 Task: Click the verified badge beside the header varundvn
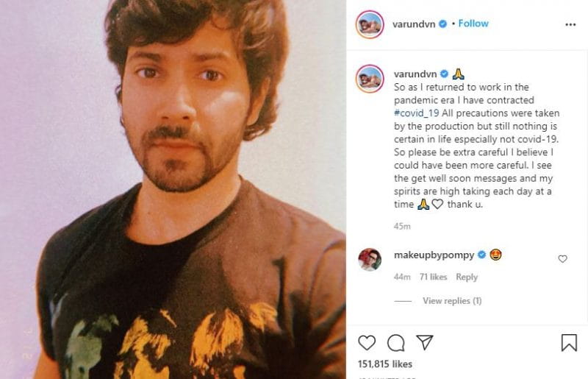pos(442,24)
